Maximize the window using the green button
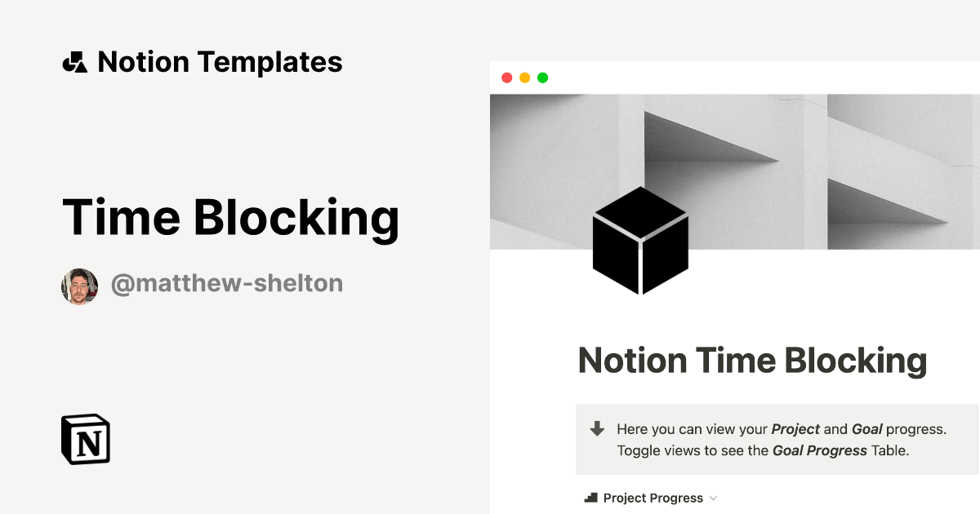The width and height of the screenshot is (980, 514). [542, 78]
